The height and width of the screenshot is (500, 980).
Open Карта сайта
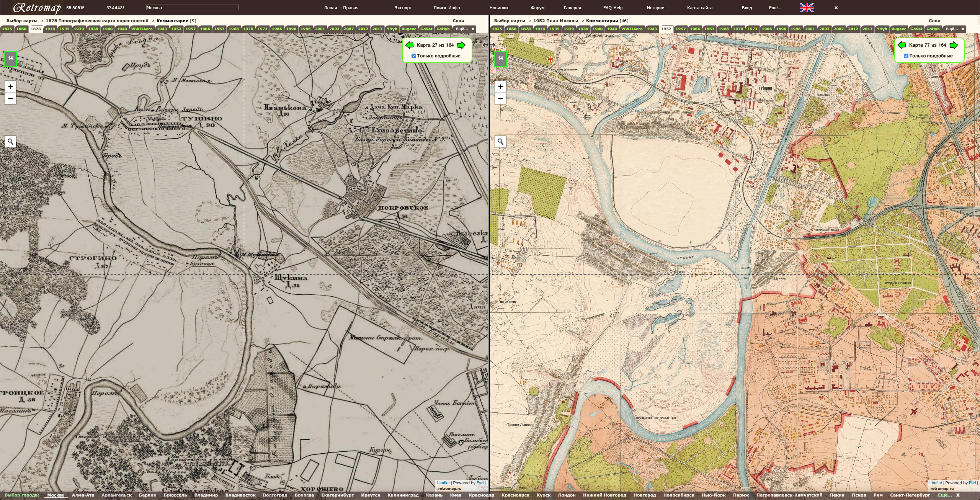[700, 8]
